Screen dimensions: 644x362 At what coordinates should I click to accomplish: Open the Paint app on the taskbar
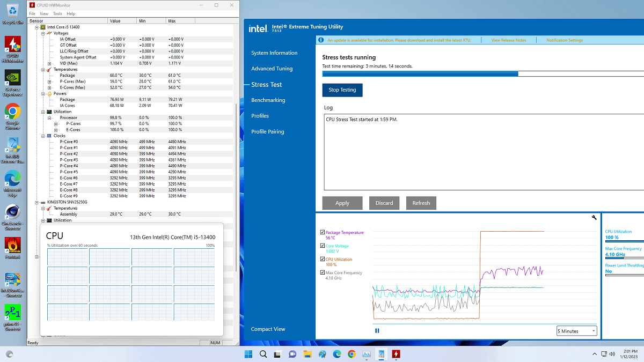(x=323, y=354)
